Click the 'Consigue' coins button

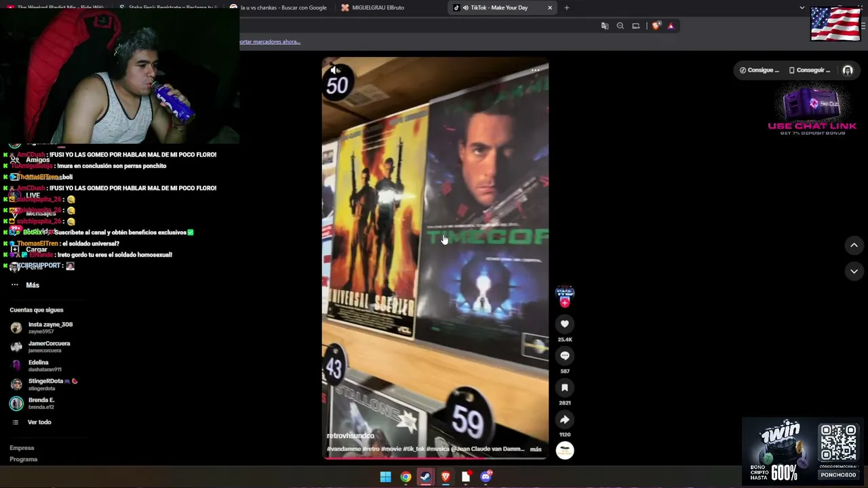tap(759, 70)
